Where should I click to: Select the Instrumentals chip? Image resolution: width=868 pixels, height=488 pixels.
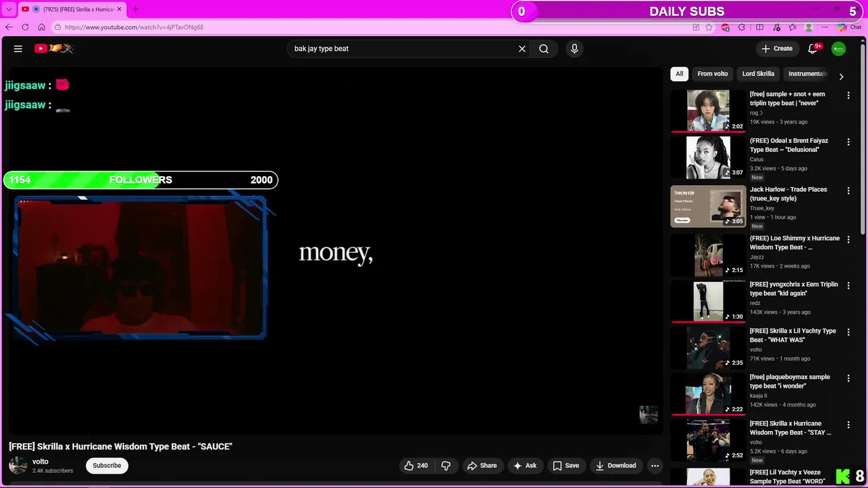[x=807, y=74]
